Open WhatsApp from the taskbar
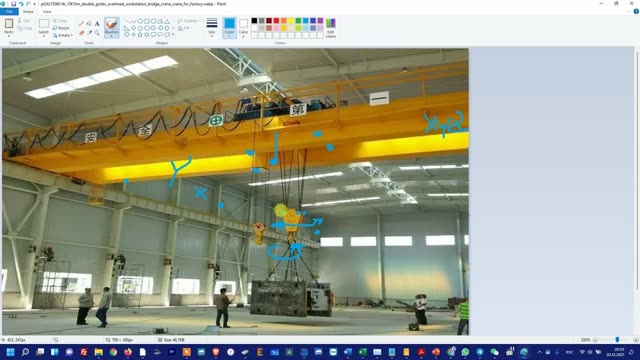The image size is (640, 360). [465, 352]
